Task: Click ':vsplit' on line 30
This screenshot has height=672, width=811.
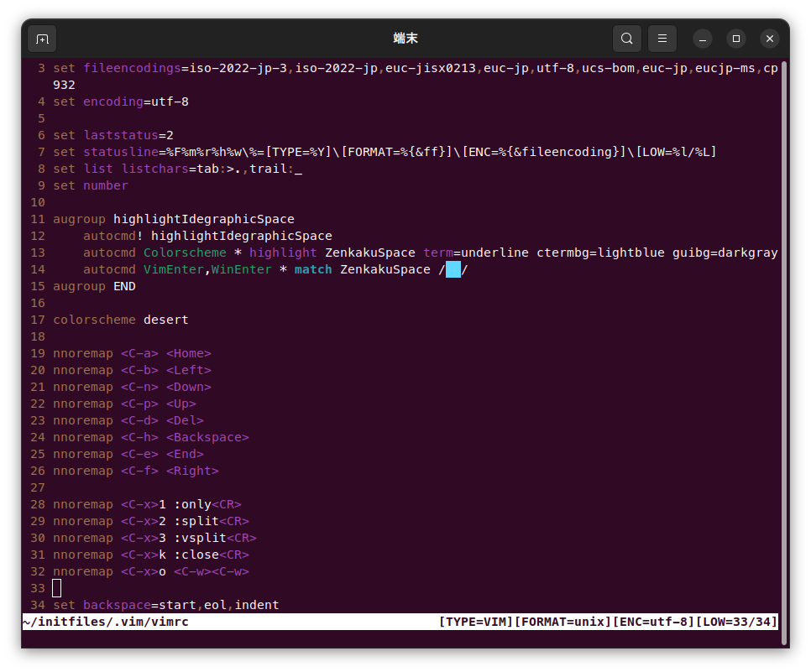Action: point(200,538)
